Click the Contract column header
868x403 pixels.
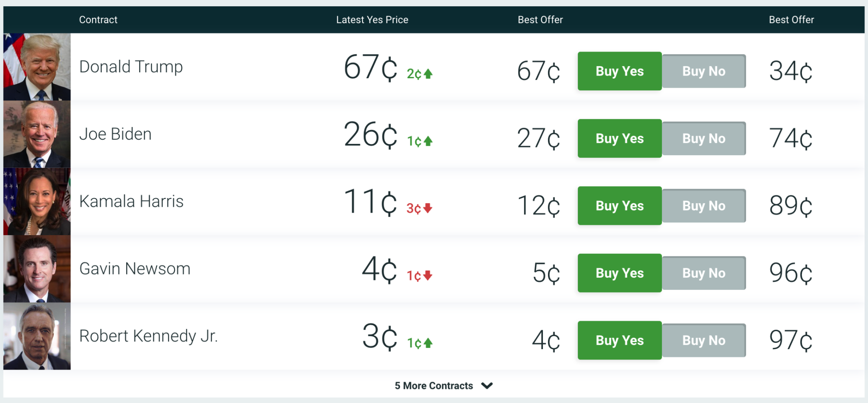click(x=98, y=20)
